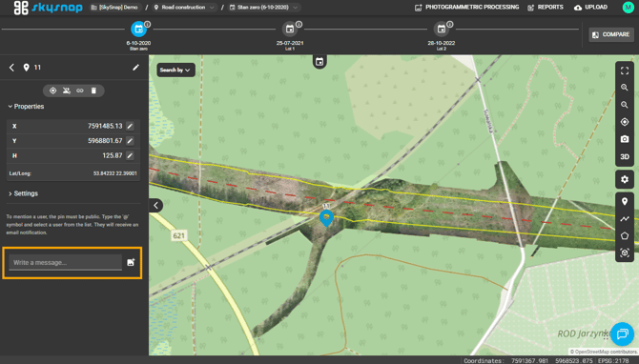Delete pin 11 with trash icon
This screenshot has width=639, height=364.
(x=93, y=91)
